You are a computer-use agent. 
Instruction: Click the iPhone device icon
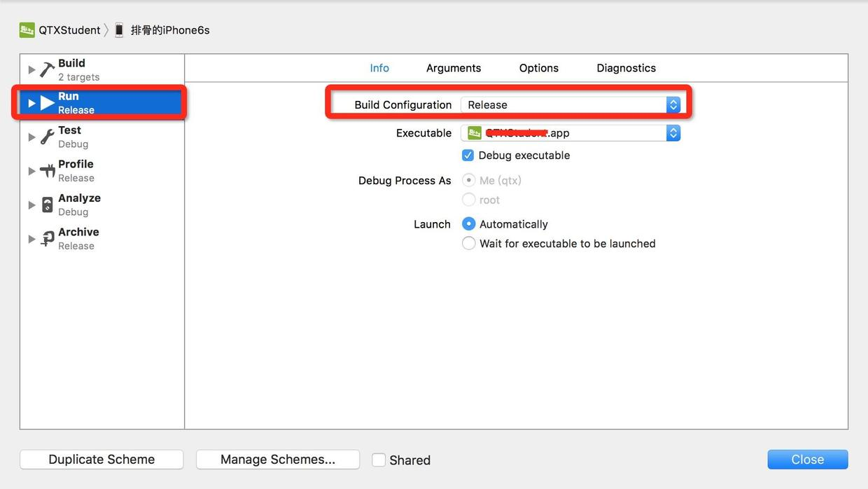[x=119, y=30]
